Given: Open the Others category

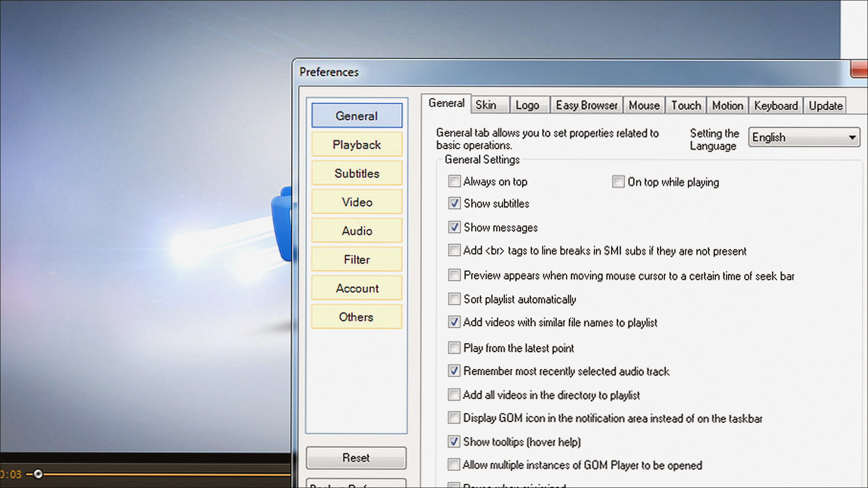Looking at the screenshot, I should [x=357, y=317].
